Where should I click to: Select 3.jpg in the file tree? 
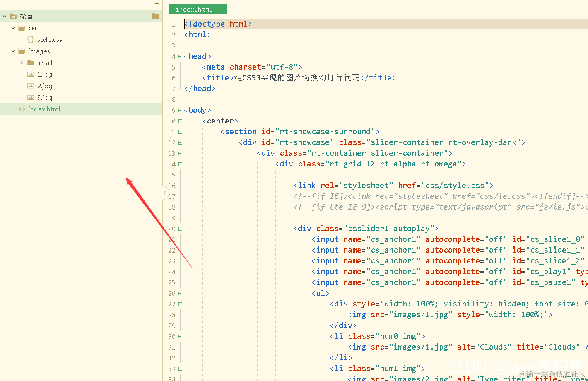tap(44, 98)
